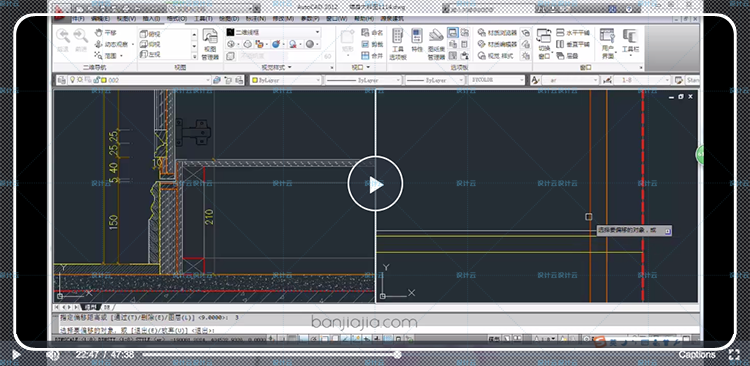Tile windows horizontally (水平平铺)
Image resolution: width=750 pixels, height=366 pixels.
tap(573, 33)
